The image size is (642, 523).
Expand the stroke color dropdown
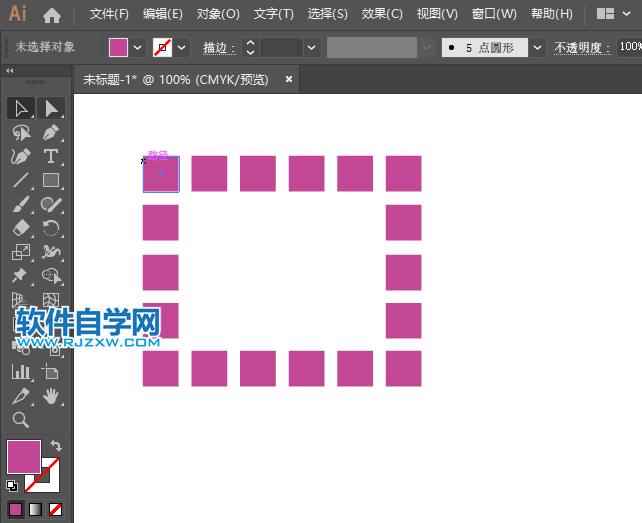point(182,47)
